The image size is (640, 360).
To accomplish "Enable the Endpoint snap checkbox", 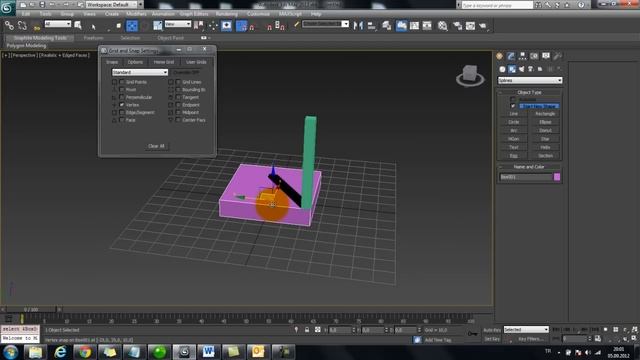I will coord(178,105).
